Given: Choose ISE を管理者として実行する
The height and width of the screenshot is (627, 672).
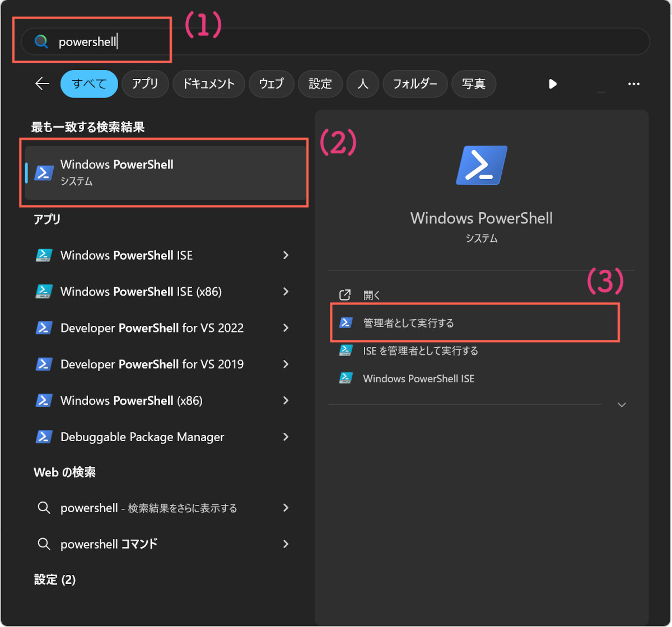Looking at the screenshot, I should (x=420, y=351).
